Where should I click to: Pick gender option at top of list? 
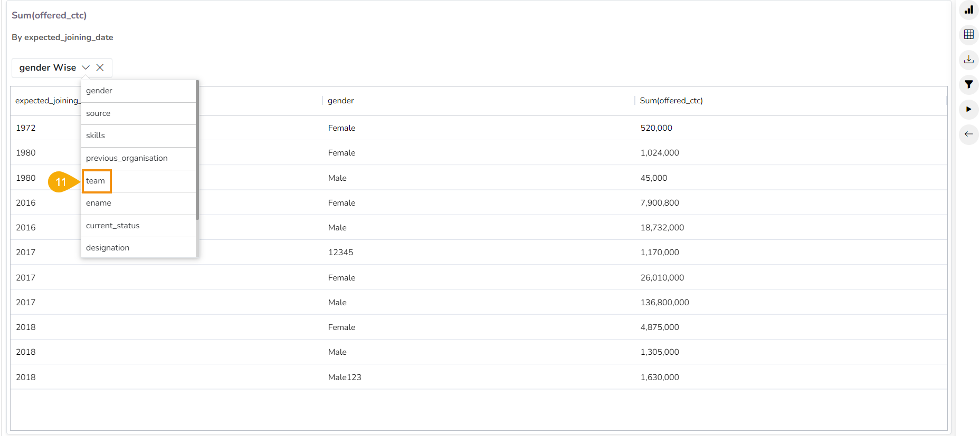point(99,91)
